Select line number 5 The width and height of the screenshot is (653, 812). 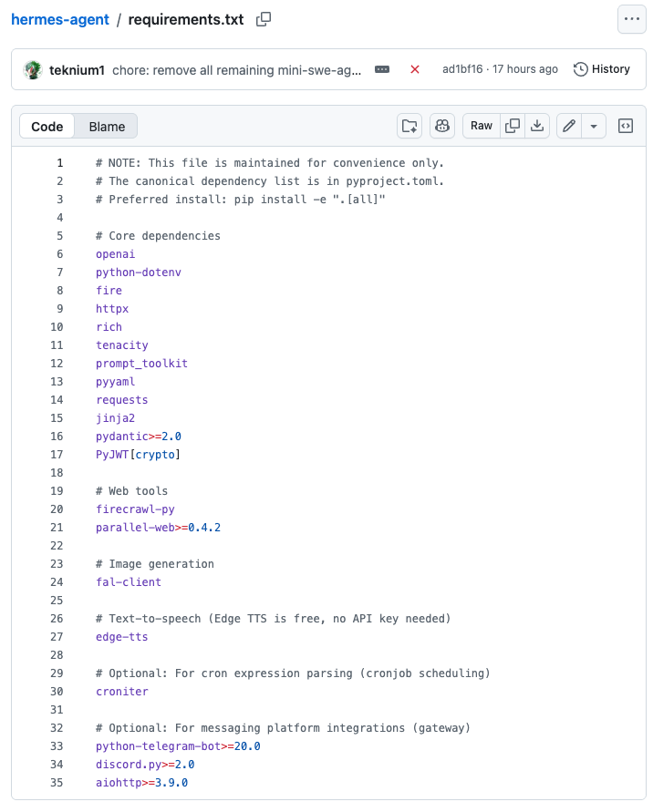point(60,236)
